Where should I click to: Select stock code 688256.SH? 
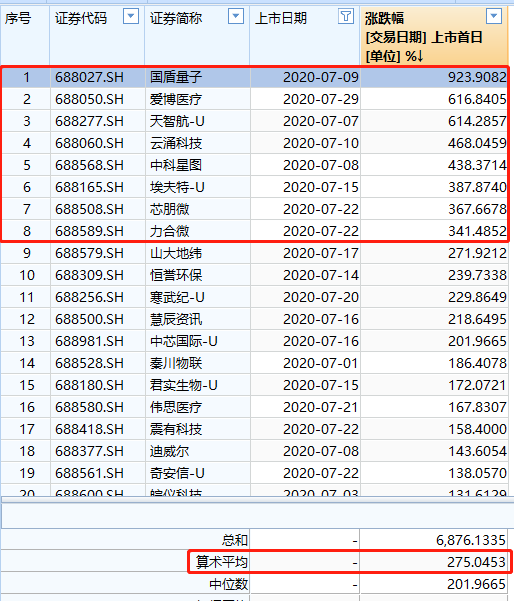tap(89, 297)
